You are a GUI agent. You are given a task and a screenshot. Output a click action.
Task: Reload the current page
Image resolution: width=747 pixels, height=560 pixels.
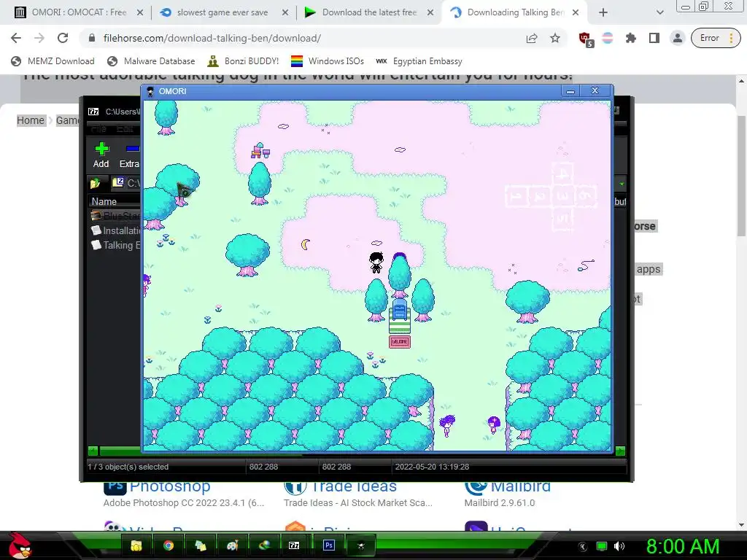[63, 38]
